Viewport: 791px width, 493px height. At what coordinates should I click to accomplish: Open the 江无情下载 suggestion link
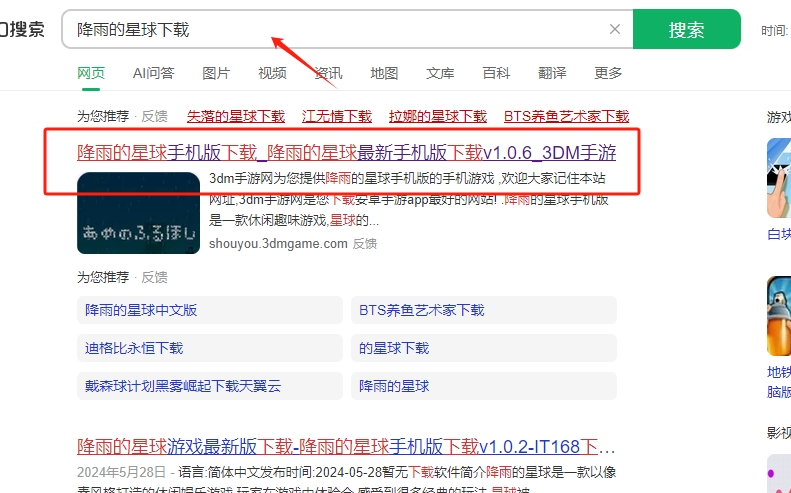pos(337,117)
